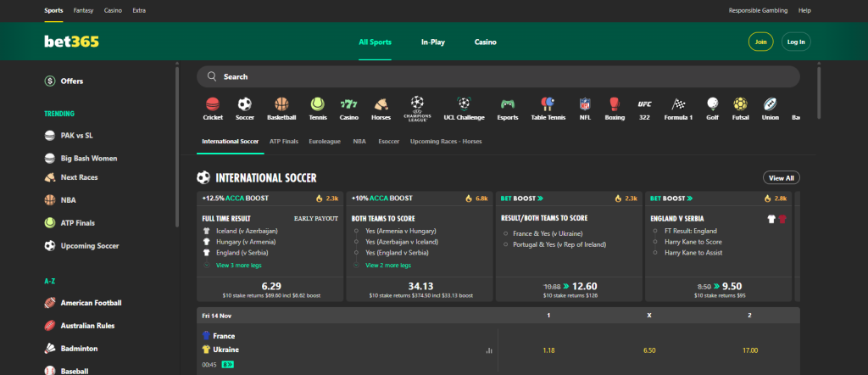Screen dimensions: 868x375
Task: Click the Join button
Action: (x=760, y=42)
